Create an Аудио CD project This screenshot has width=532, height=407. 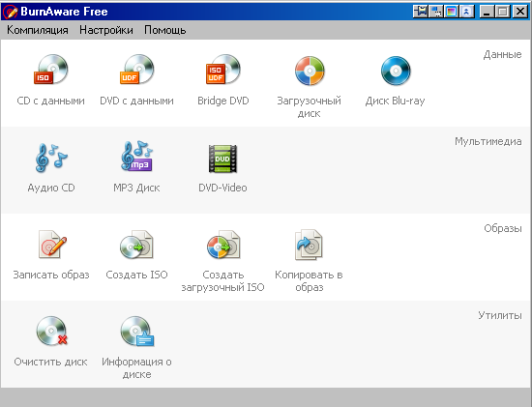51,167
